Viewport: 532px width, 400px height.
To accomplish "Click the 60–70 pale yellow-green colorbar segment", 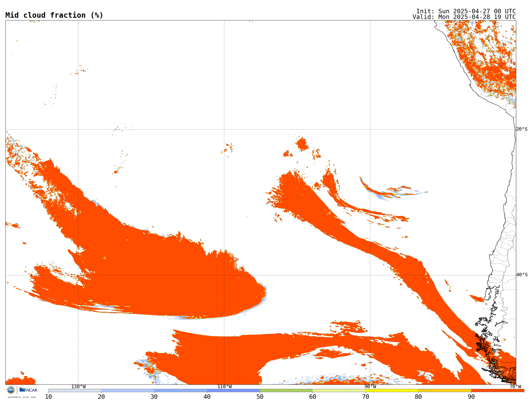I will (x=339, y=391).
